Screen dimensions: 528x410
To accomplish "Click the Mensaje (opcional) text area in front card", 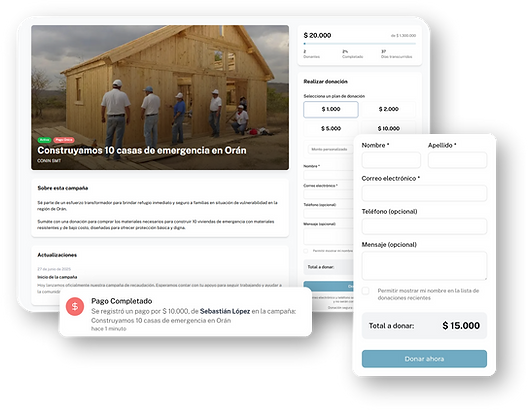I will [424, 266].
